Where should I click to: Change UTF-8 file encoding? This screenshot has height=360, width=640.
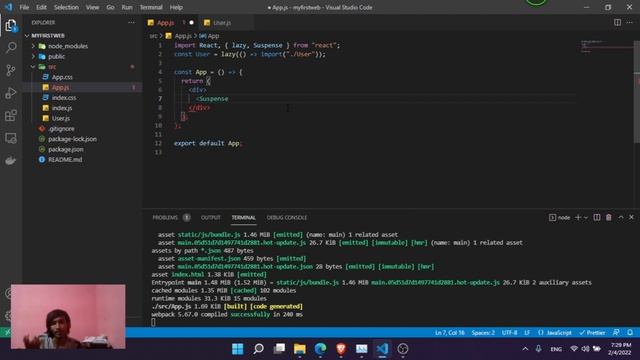[x=509, y=333]
